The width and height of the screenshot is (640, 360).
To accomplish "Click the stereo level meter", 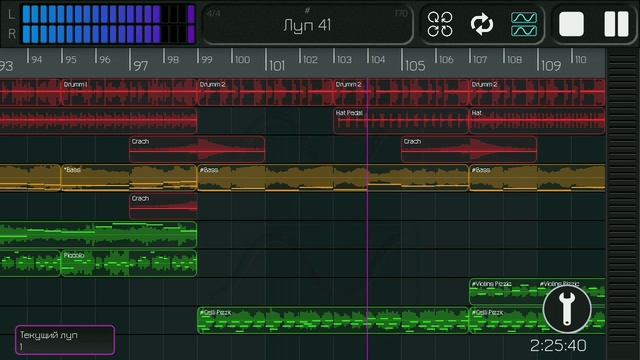I will (109, 24).
